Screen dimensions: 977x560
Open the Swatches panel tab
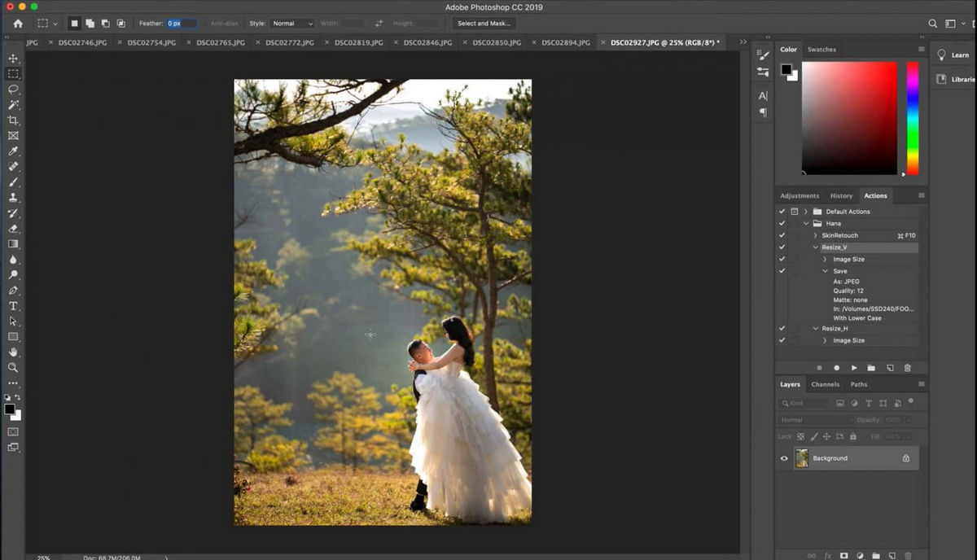pos(821,49)
